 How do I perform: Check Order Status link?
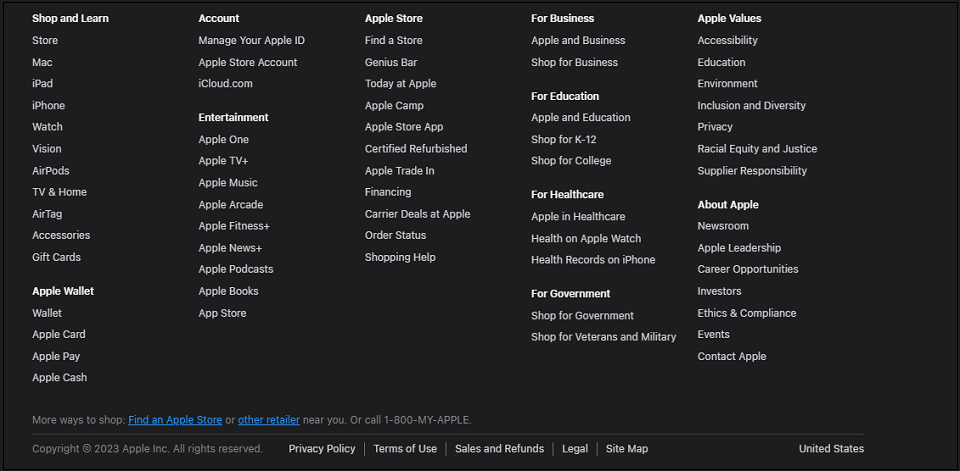[x=395, y=236]
